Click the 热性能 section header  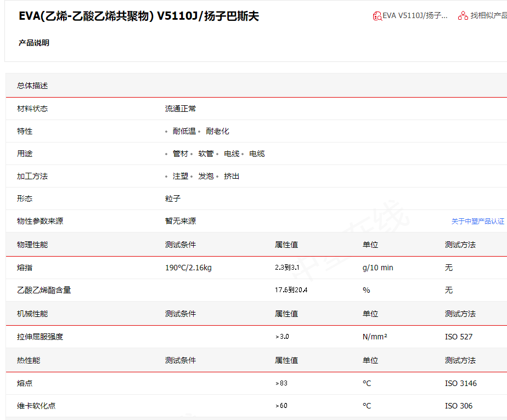pos(29,360)
